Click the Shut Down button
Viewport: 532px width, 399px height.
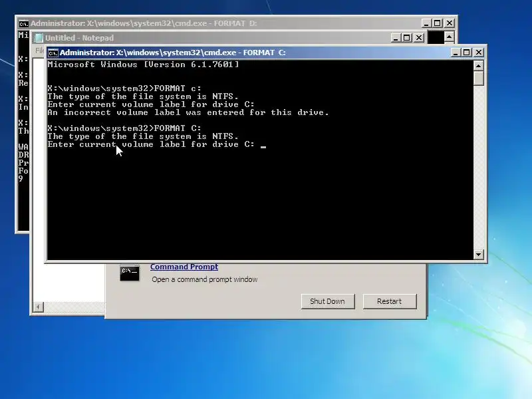[x=328, y=301]
